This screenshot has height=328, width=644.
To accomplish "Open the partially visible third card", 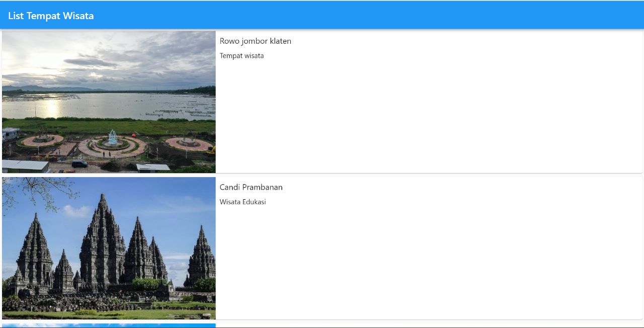I will 322,325.
